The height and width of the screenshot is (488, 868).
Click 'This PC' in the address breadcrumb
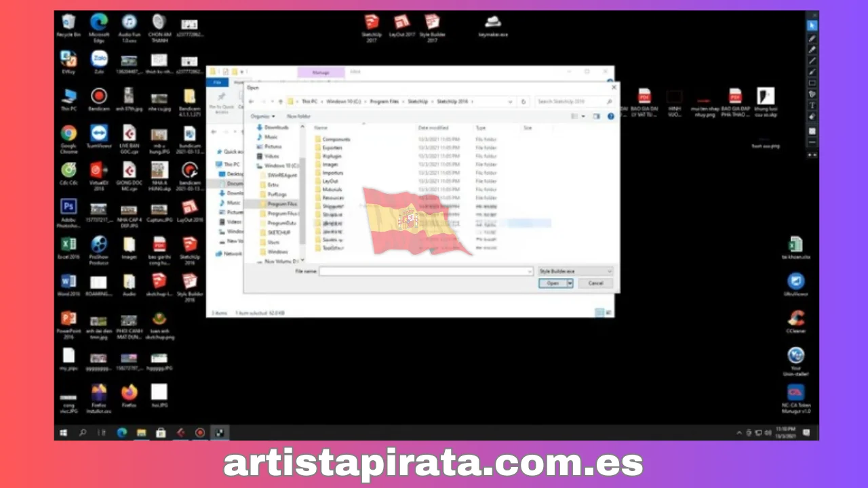pos(309,102)
